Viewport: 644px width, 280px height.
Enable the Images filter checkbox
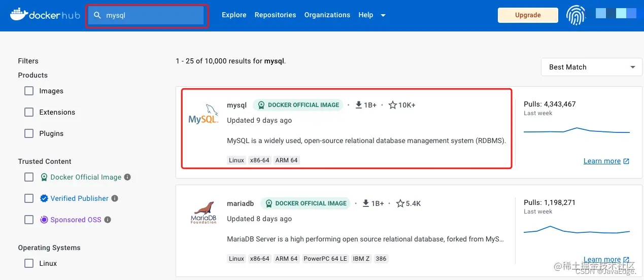point(29,91)
